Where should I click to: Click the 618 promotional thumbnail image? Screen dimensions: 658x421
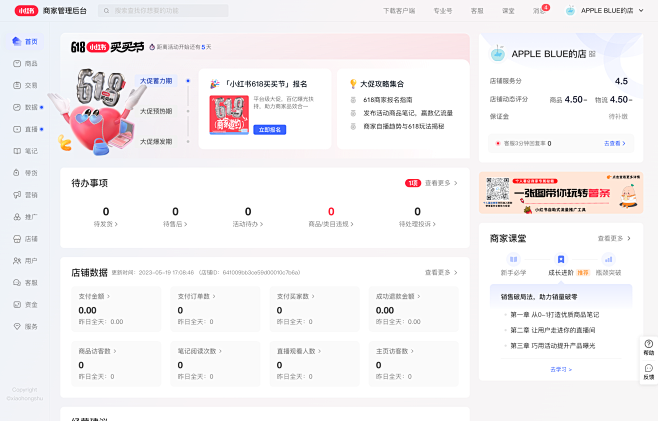point(229,115)
